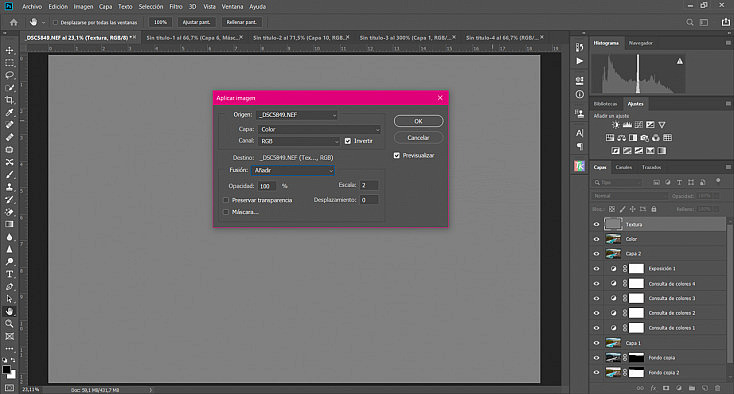The height and width of the screenshot is (394, 734).
Task: Select the Gradient tool
Action: [9, 224]
